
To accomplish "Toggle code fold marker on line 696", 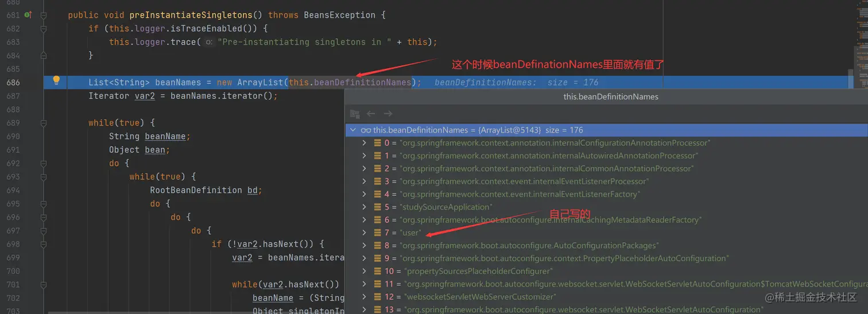I will (44, 217).
